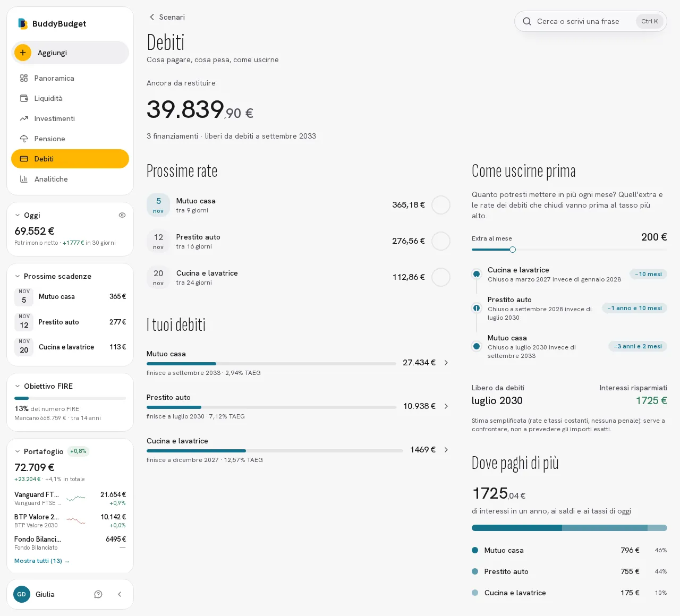Open Mutuo casa in Prossime scadenze

point(70,297)
